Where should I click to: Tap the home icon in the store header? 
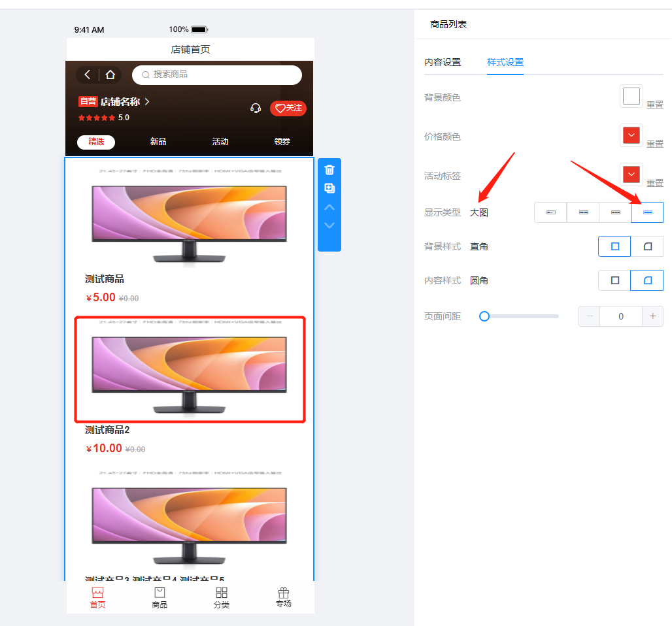(x=110, y=74)
